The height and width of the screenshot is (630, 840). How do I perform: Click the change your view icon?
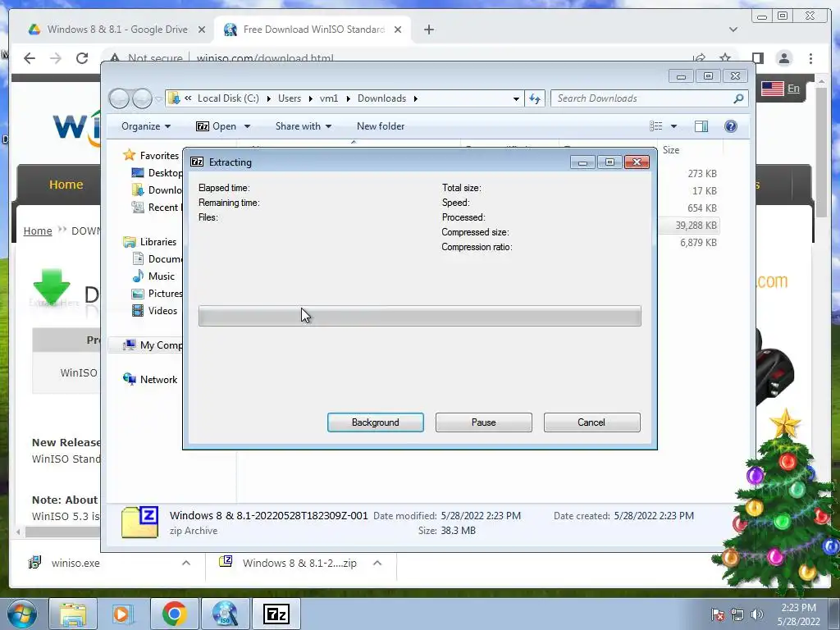pos(656,126)
